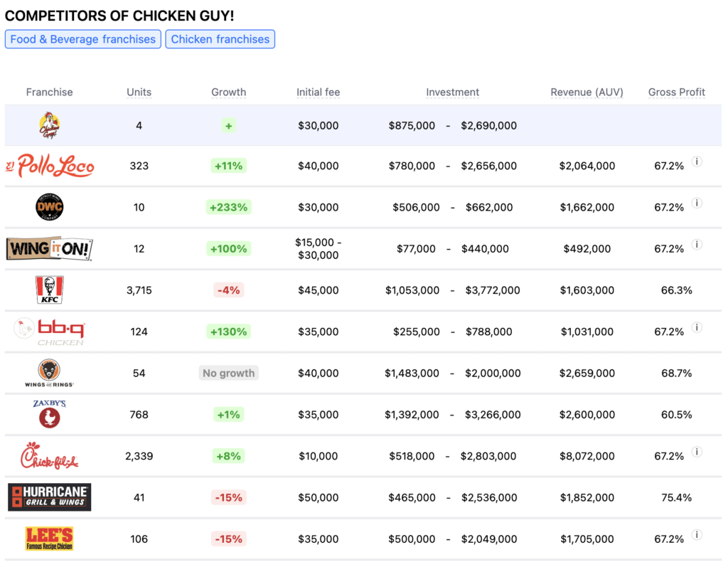Viewport: 728px width, 567px height.
Task: Click the $50,000 initial fee value
Action: coord(318,498)
